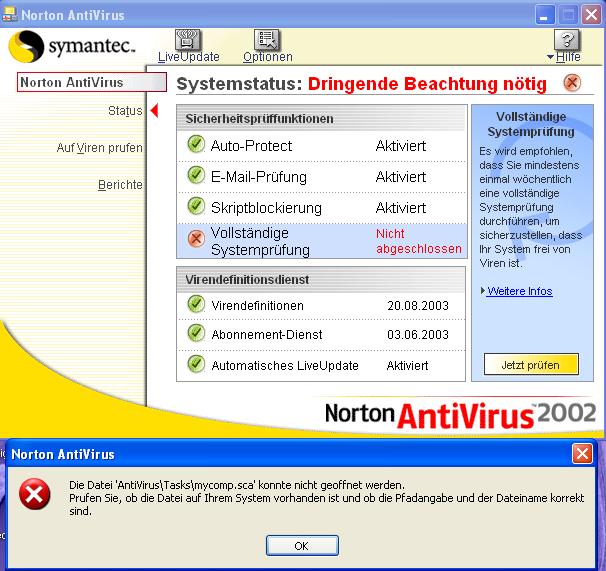This screenshot has height=571, width=606.
Task: Click the Aktiviert status for Auto-Protect
Action: point(401,146)
